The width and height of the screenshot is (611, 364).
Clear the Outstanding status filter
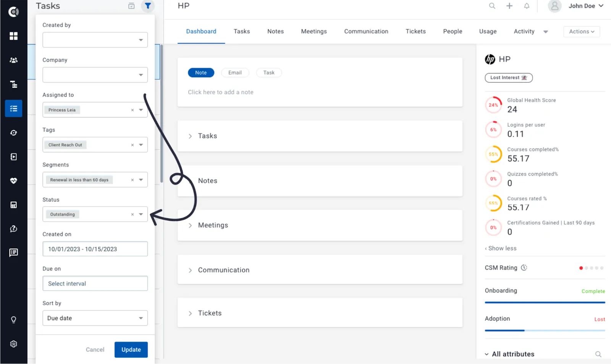pos(133,214)
